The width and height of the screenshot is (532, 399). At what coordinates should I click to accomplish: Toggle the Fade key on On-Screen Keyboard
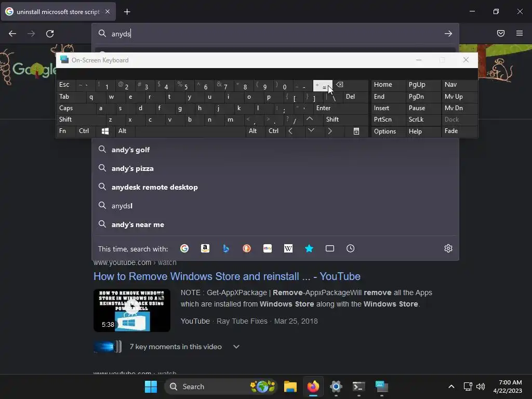(459, 131)
